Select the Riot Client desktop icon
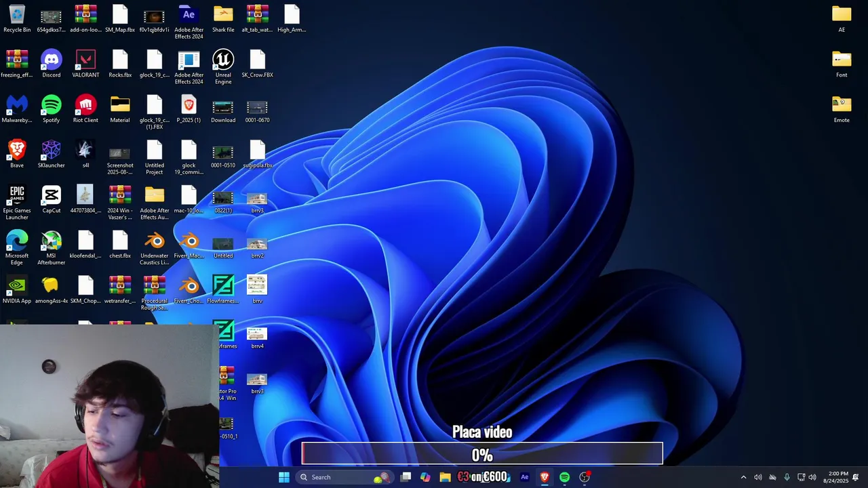Screen dimensions: 868x488 tap(85, 110)
